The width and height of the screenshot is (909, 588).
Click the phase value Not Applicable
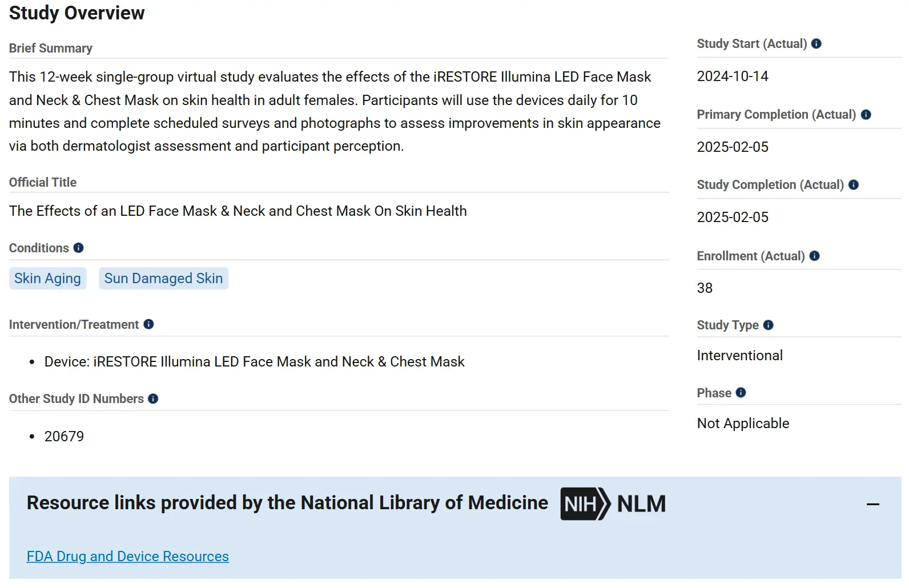tap(743, 423)
